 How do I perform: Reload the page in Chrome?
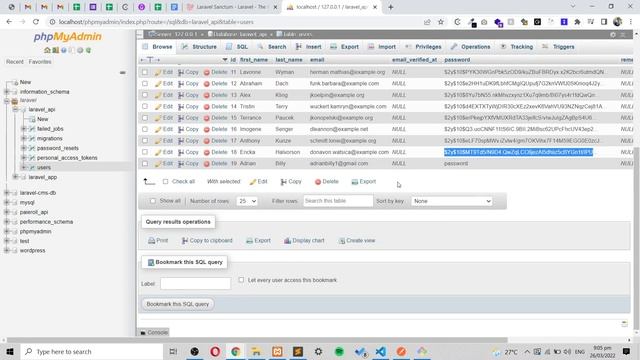pyautogui.click(x=36, y=22)
